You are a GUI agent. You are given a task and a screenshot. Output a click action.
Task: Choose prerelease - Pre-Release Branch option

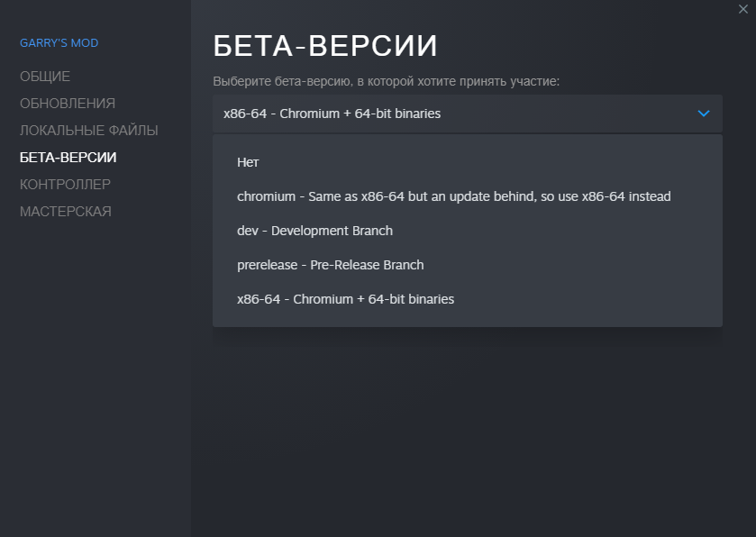click(x=331, y=265)
